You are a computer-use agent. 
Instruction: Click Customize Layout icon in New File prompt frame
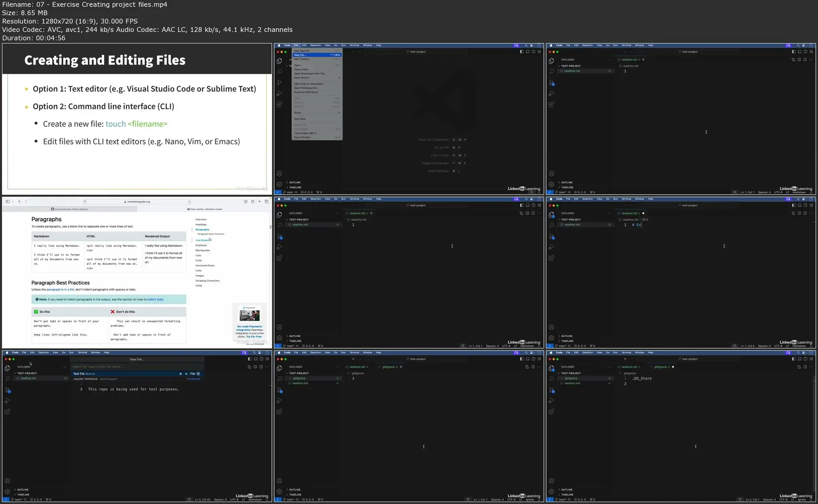(267, 359)
